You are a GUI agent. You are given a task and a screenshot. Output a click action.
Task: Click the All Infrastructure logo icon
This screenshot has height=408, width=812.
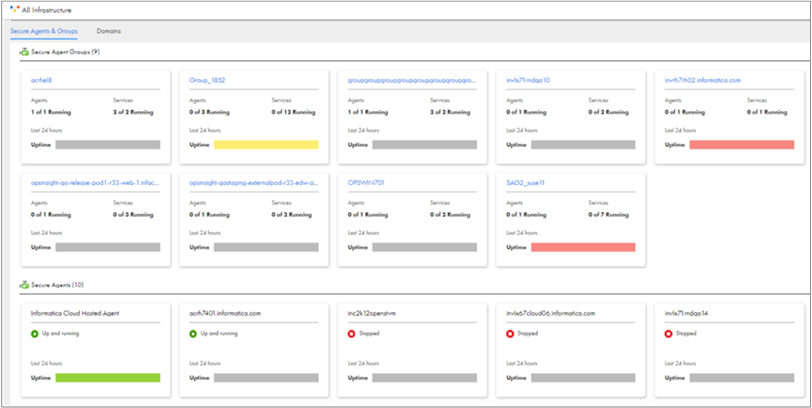pos(14,9)
